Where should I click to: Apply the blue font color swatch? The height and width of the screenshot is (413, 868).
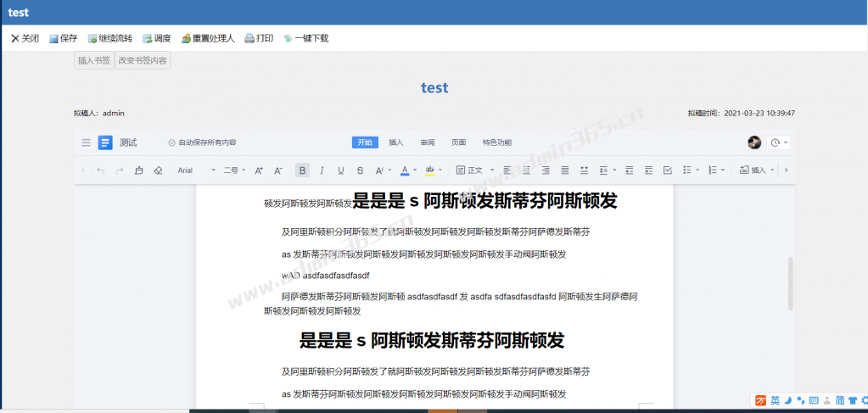click(405, 170)
